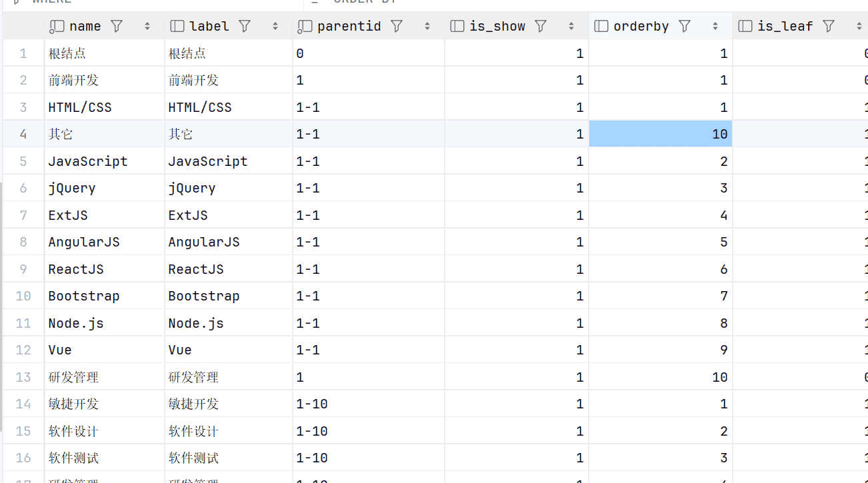Filter the is_show column

pos(541,26)
